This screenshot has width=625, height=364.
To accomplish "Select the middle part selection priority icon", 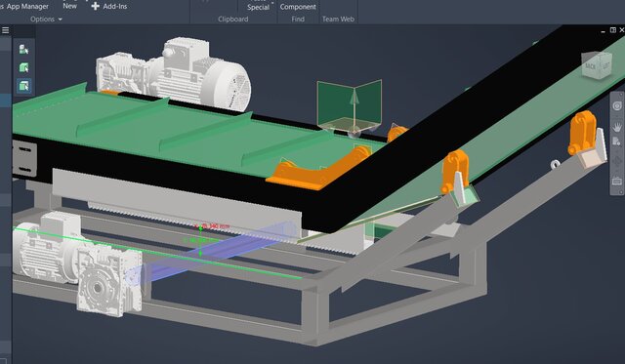I will point(23,67).
